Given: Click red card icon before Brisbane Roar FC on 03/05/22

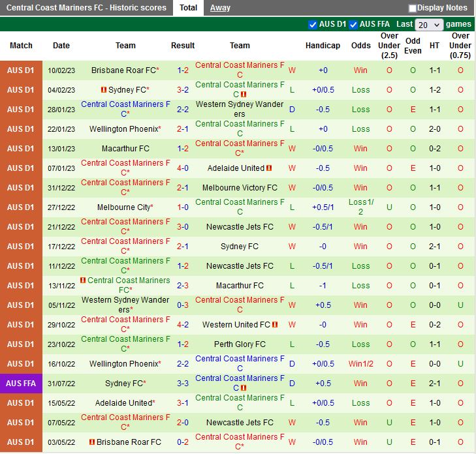Looking at the screenshot, I should 93,442.
